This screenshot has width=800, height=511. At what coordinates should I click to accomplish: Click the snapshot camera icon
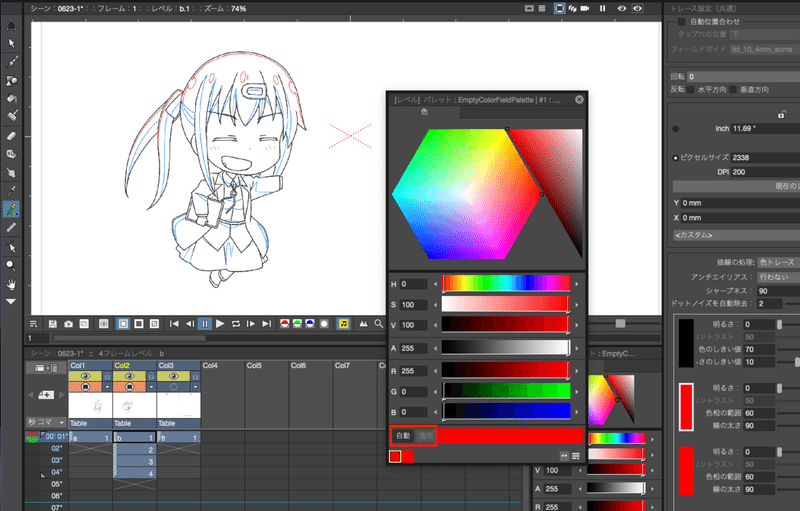coord(68,324)
